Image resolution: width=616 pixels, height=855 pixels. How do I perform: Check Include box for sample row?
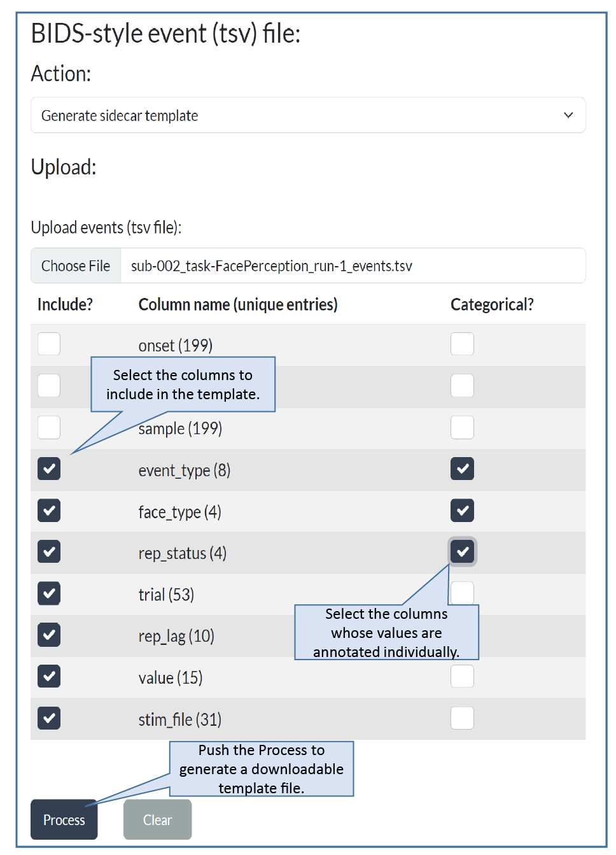tap(49, 427)
